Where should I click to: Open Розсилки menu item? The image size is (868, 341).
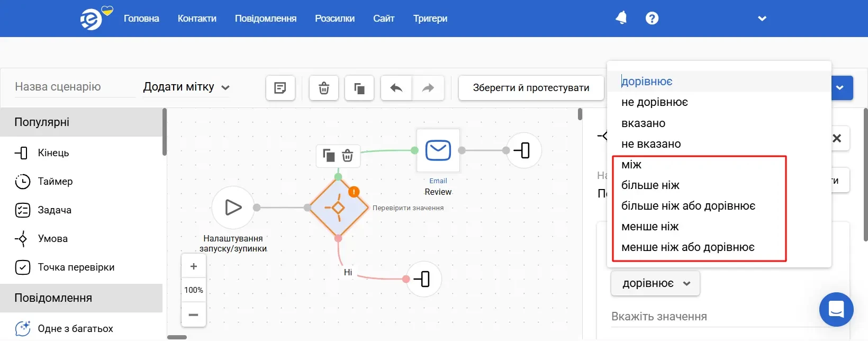pos(334,19)
